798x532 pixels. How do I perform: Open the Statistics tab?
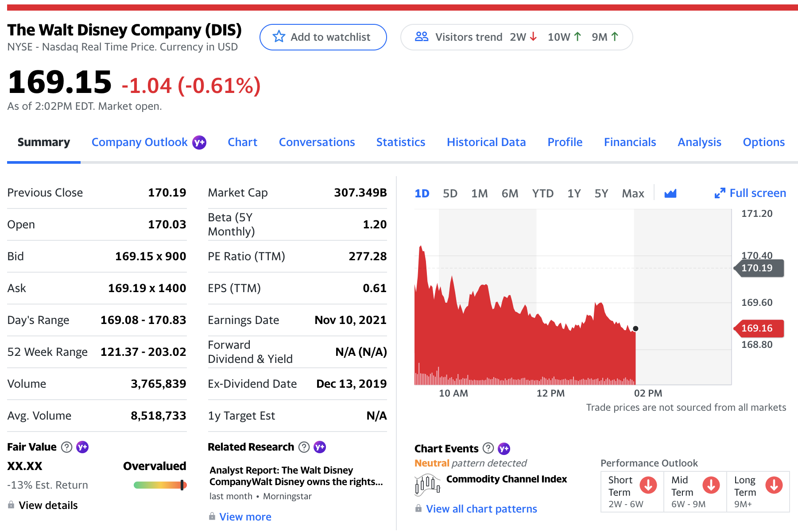point(400,142)
